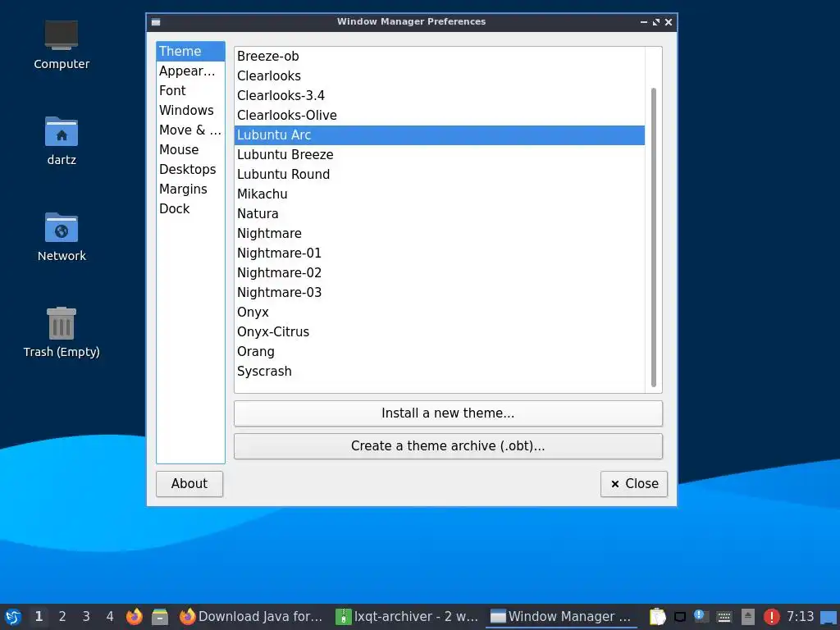Open the Font section
Screen dimensions: 840x630
(x=190, y=90)
